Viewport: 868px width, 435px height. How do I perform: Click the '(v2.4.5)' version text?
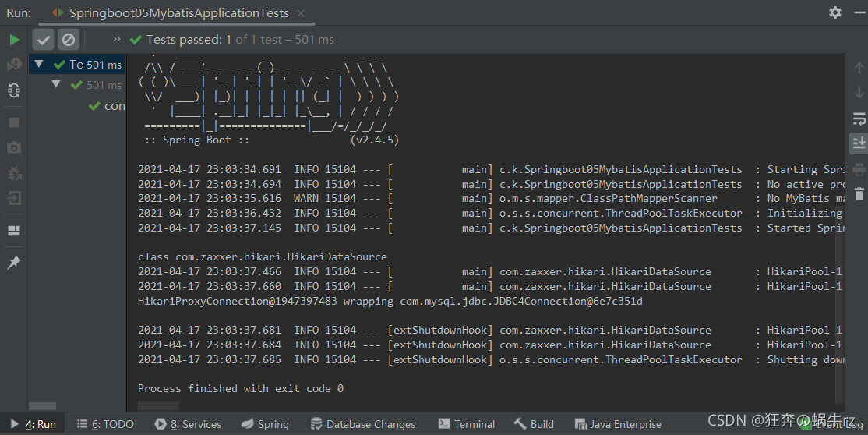click(375, 140)
